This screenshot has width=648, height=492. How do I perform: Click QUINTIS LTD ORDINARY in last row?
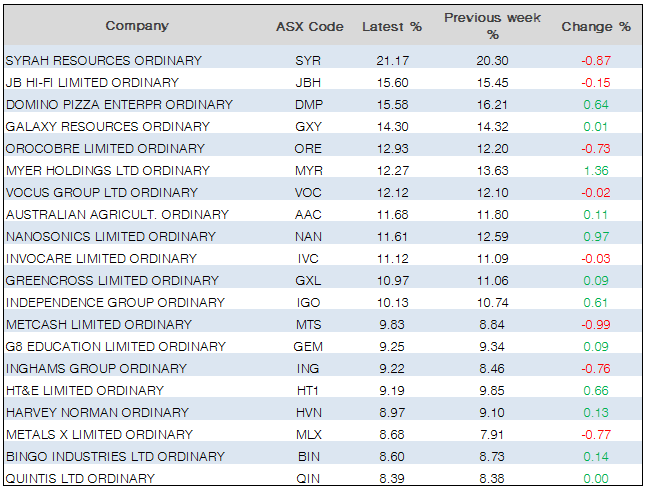click(x=81, y=479)
